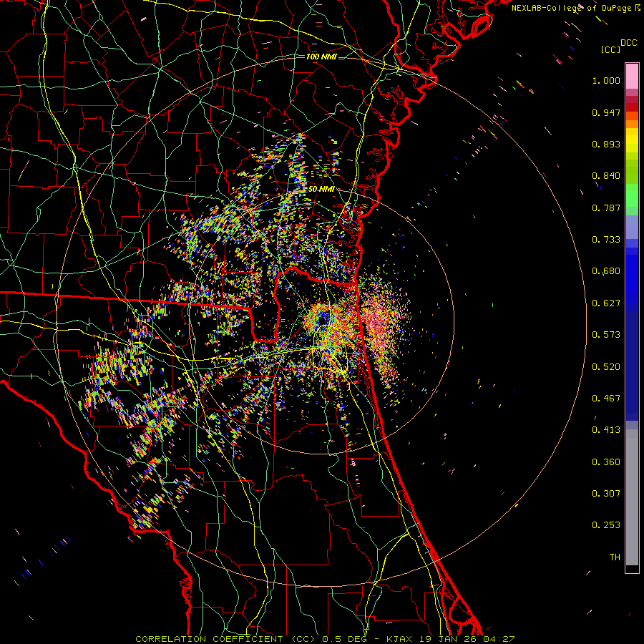This screenshot has height=644, width=644.
Task: Select the 0.307 scale value
Action: tap(606, 494)
